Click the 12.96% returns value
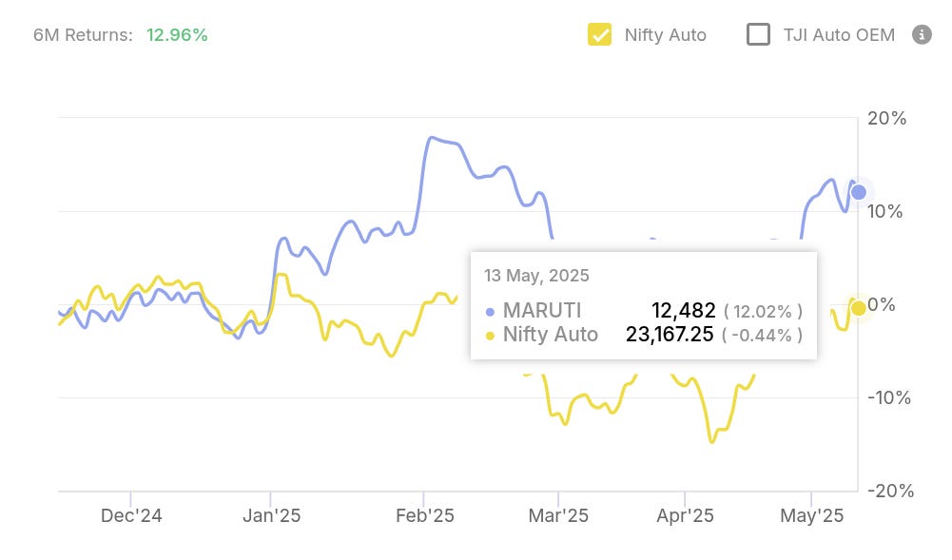Viewport: 952px width, 560px height. [x=177, y=35]
